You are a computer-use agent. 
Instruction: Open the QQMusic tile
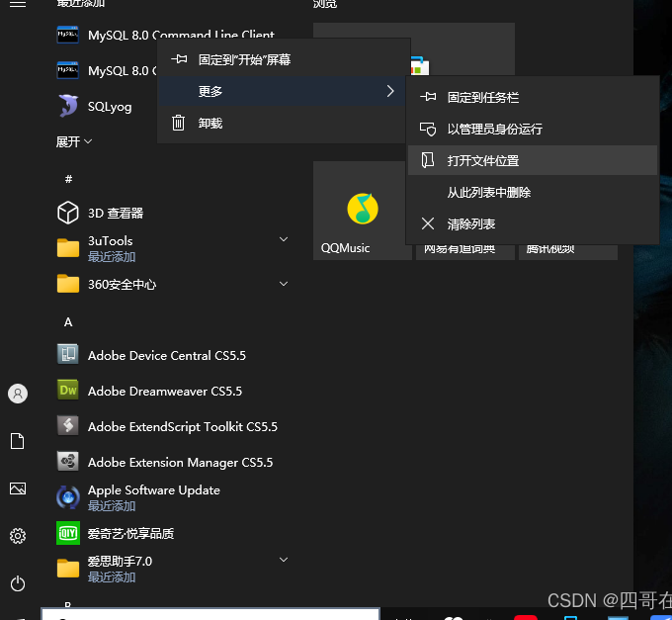(362, 212)
